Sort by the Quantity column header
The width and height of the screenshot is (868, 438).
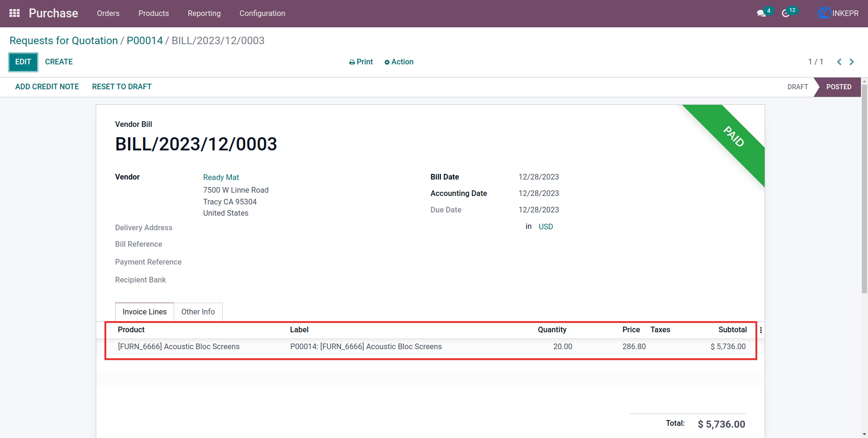tap(552, 330)
